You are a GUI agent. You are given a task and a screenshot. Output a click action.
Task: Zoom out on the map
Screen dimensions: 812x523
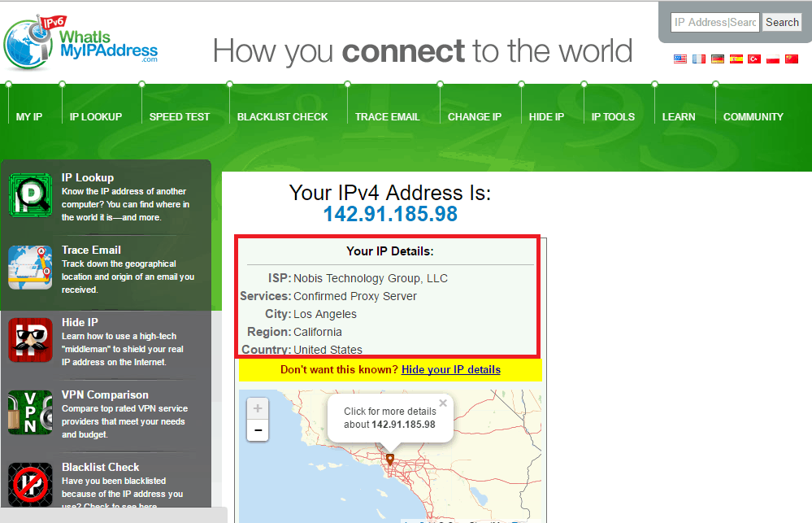(258, 430)
